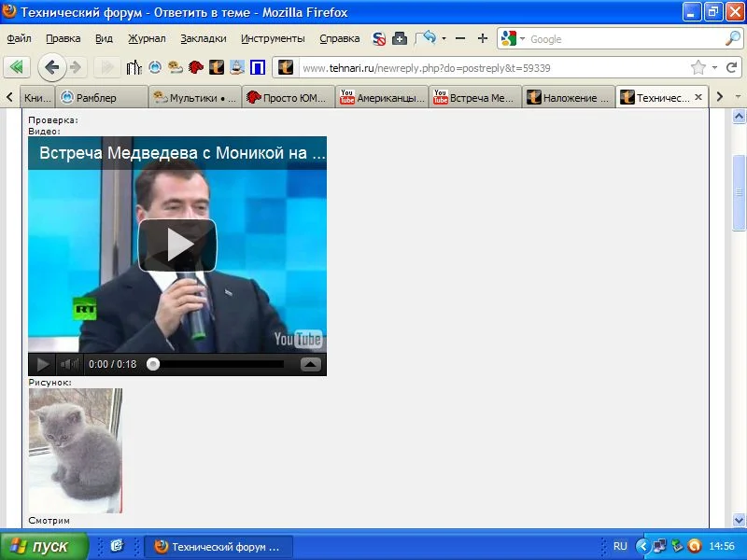Click the video seek bar handle

153,364
